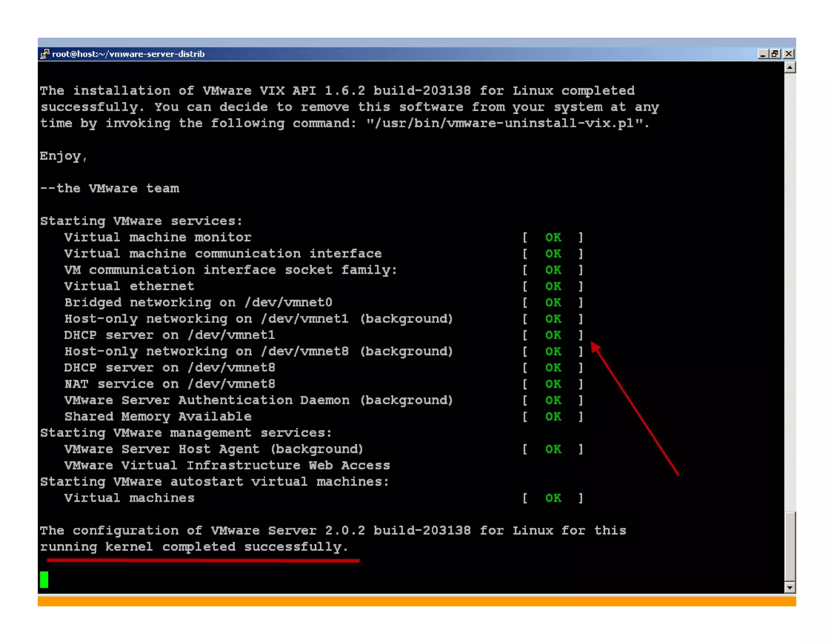Click "Starting VMware services:" line

click(x=141, y=221)
